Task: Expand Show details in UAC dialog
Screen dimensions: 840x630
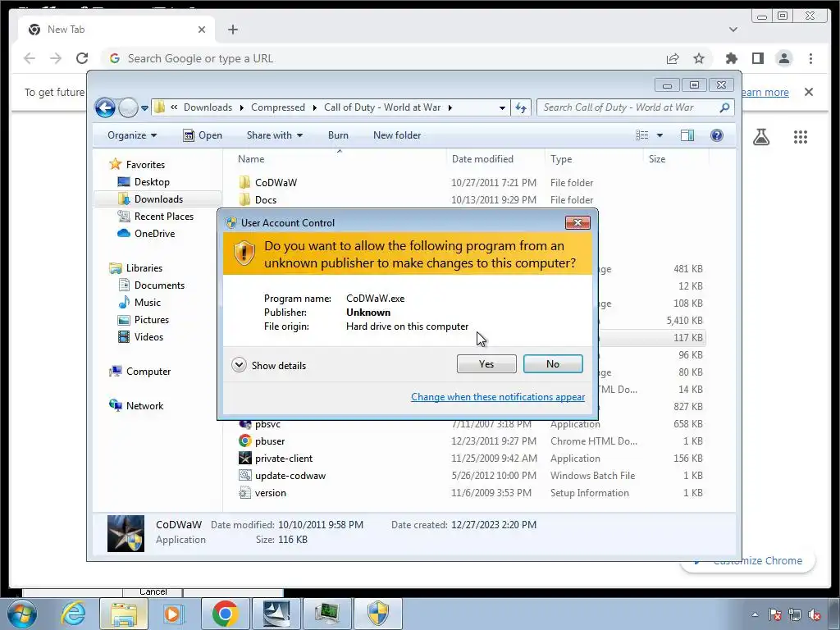Action: (269, 365)
